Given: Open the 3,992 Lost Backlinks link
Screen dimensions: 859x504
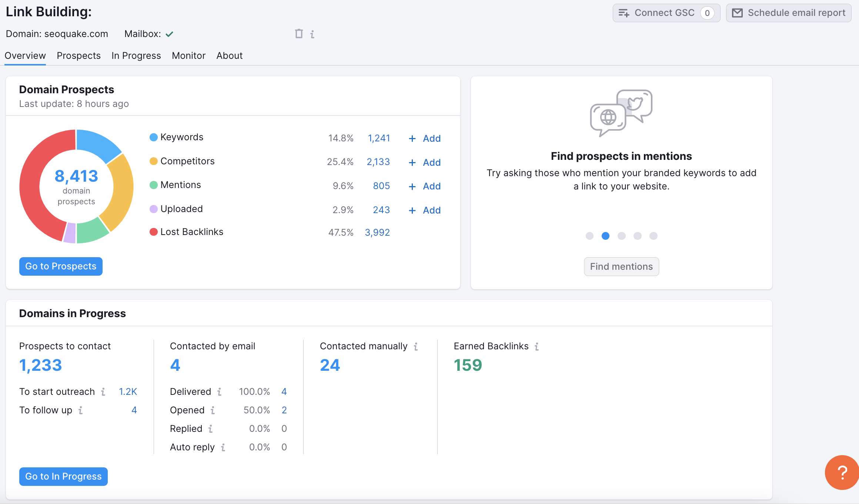Looking at the screenshot, I should (x=377, y=232).
